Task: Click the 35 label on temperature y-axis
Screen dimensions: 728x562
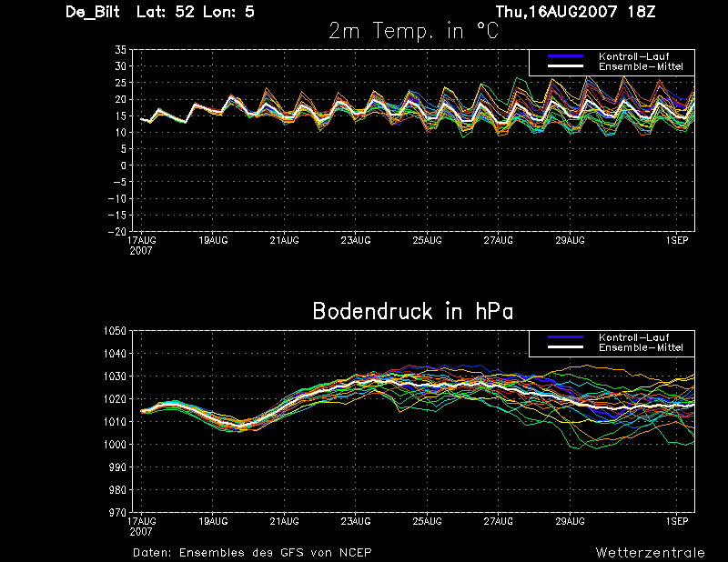Action: 120,50
